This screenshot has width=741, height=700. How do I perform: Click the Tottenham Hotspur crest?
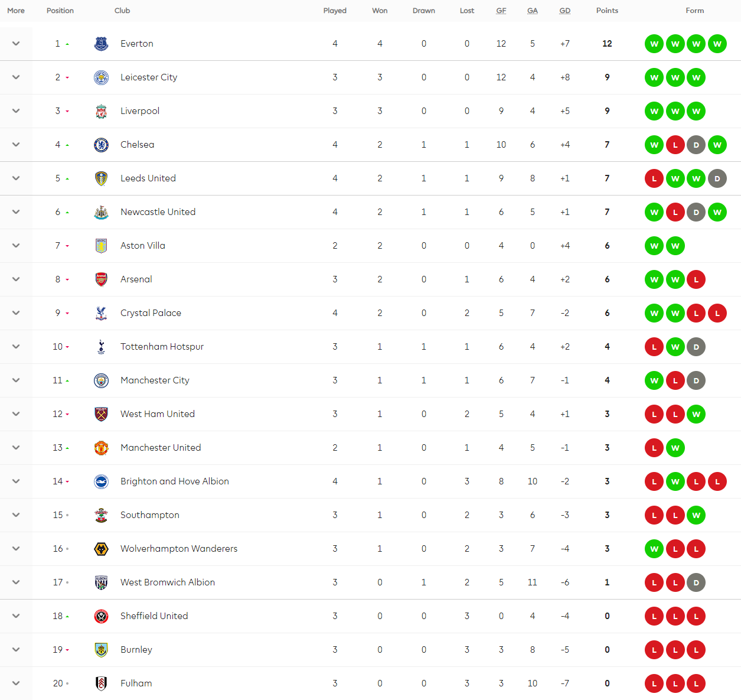102,347
